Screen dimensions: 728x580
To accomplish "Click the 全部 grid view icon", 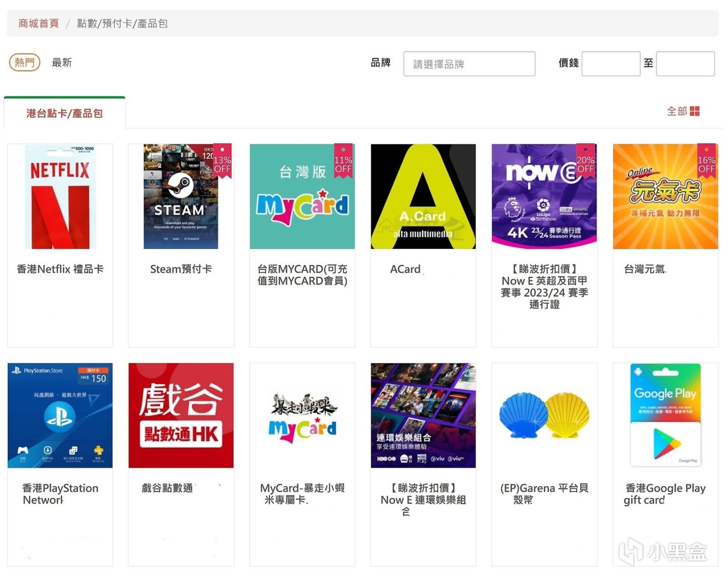I will [694, 111].
